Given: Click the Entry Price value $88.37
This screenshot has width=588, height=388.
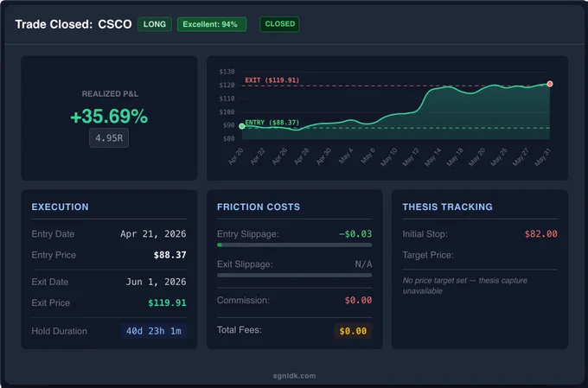Looking at the screenshot, I should coord(169,255).
